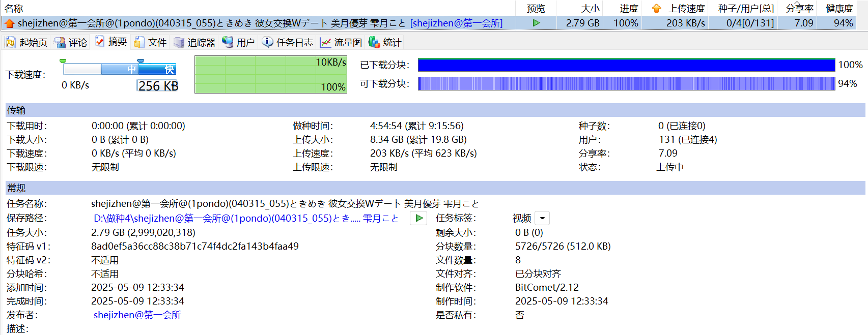Click the 流量图 chart icon
Screen dimensions: 868x335
[x=325, y=43]
